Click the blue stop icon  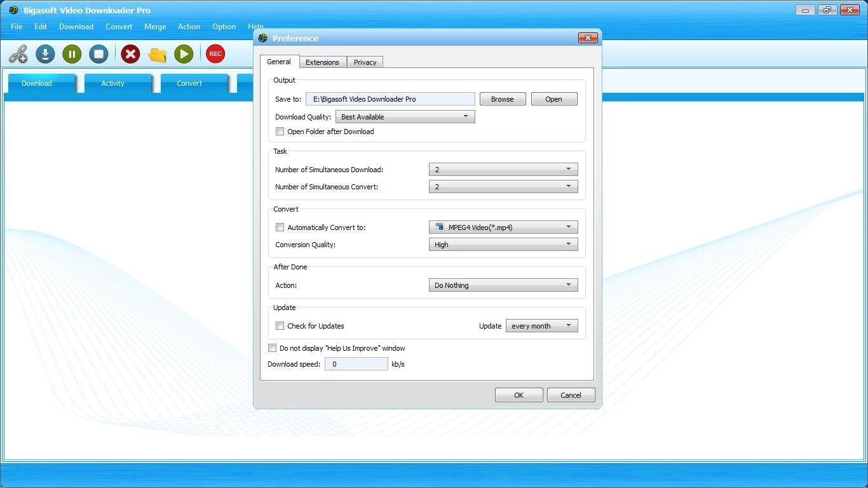coord(98,54)
